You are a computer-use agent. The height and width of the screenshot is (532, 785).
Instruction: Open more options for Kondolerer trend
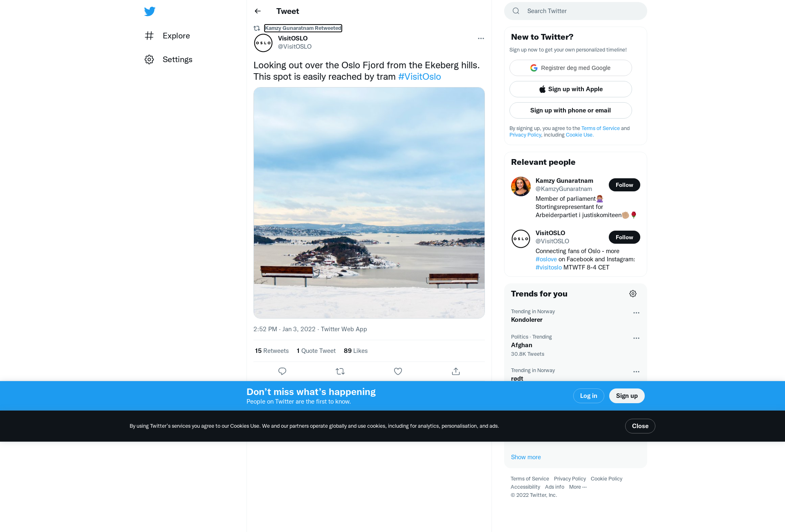tap(636, 313)
